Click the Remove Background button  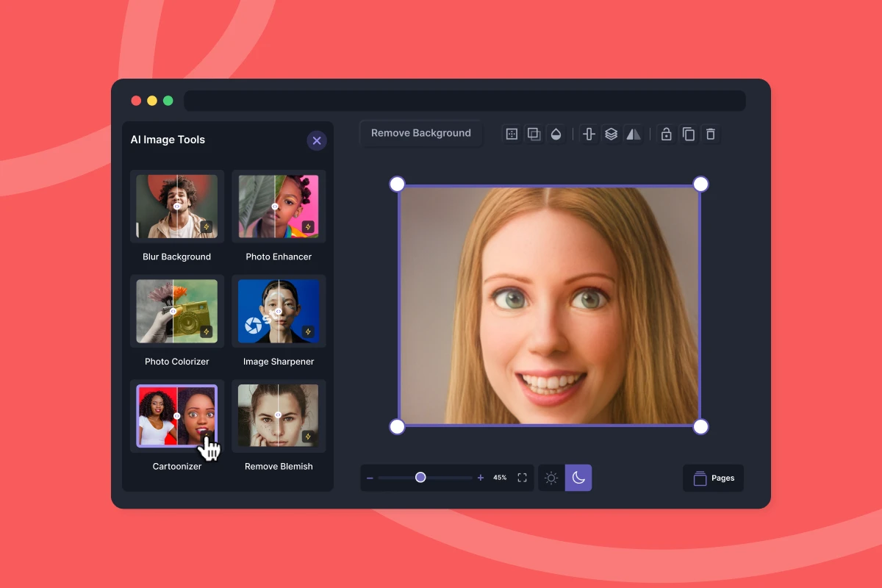pyautogui.click(x=421, y=133)
